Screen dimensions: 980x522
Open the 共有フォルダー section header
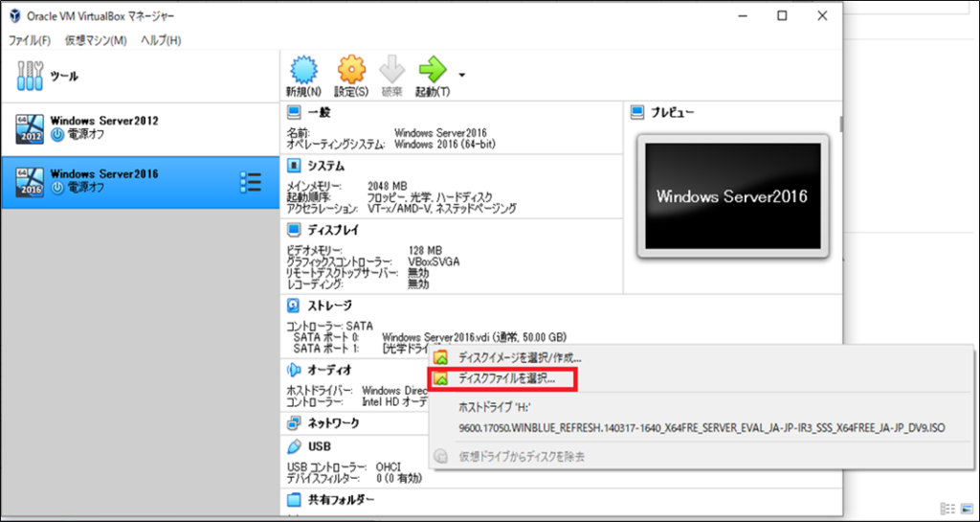(341, 500)
